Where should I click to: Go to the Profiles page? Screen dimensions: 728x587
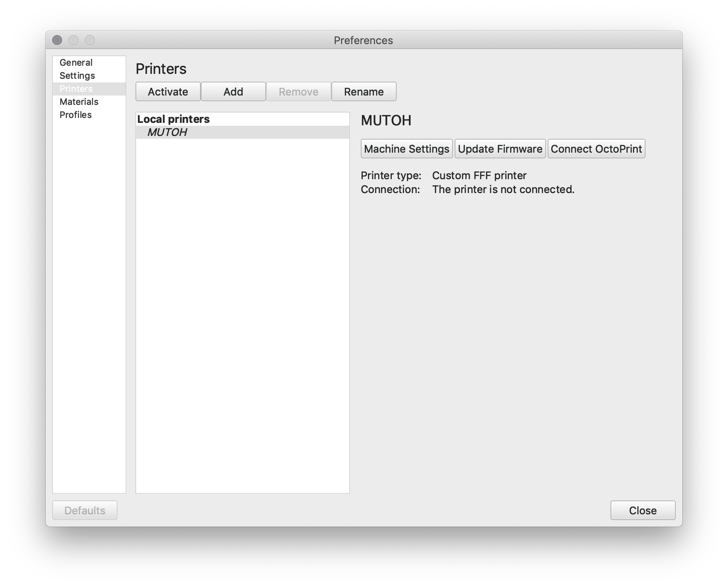coord(75,115)
